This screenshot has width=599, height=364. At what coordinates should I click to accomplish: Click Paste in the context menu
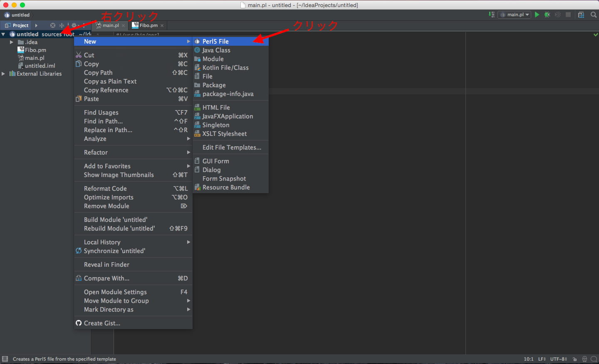[x=133, y=99]
